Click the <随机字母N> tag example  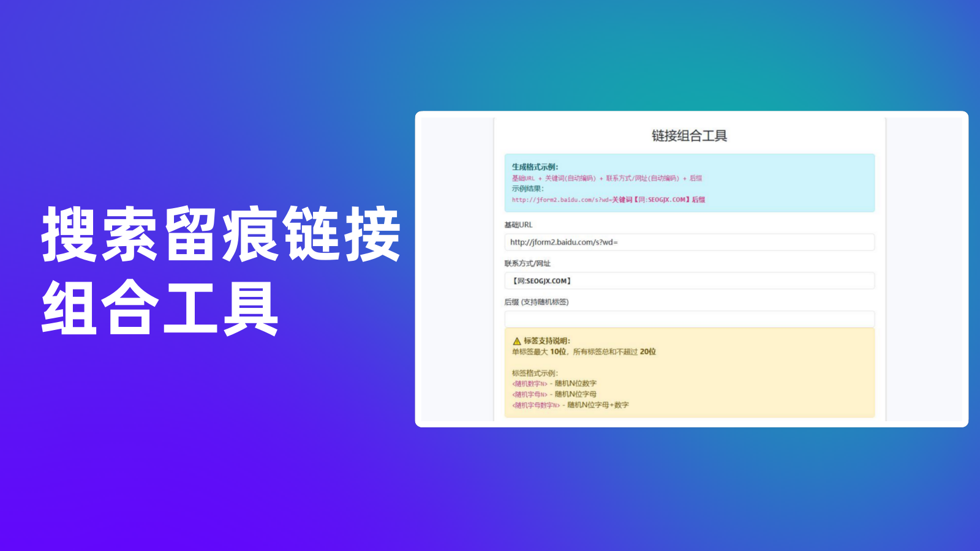[530, 394]
